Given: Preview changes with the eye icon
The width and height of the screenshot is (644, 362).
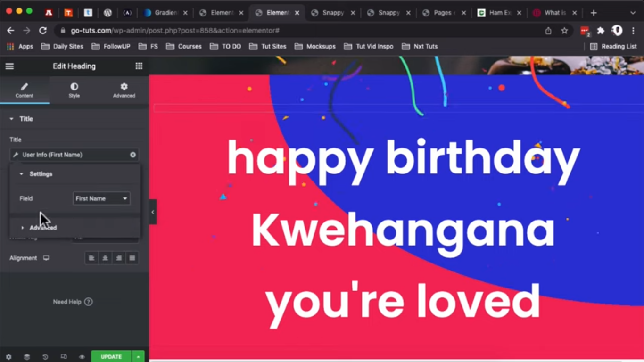Looking at the screenshot, I should tap(82, 357).
